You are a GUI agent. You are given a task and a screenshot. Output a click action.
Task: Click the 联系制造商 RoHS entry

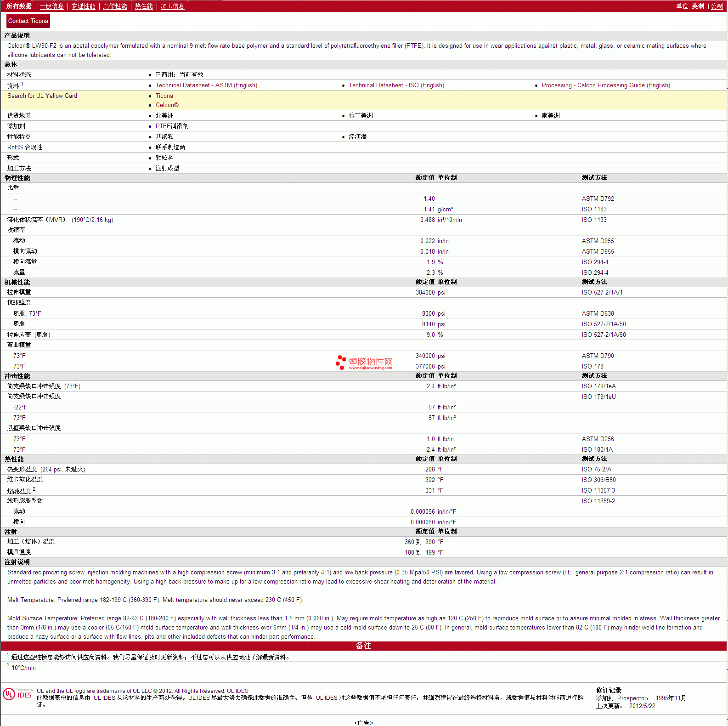click(x=170, y=147)
